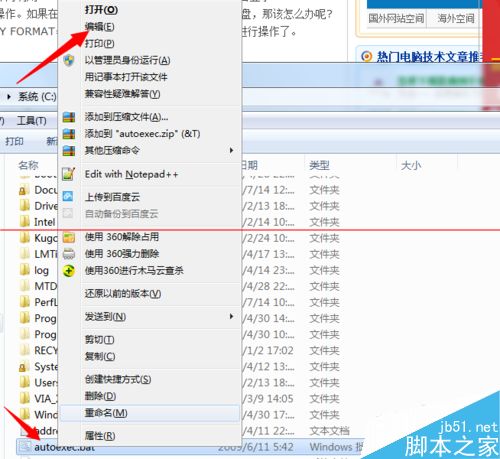Open 属性(R) from the context menu

coord(100,436)
